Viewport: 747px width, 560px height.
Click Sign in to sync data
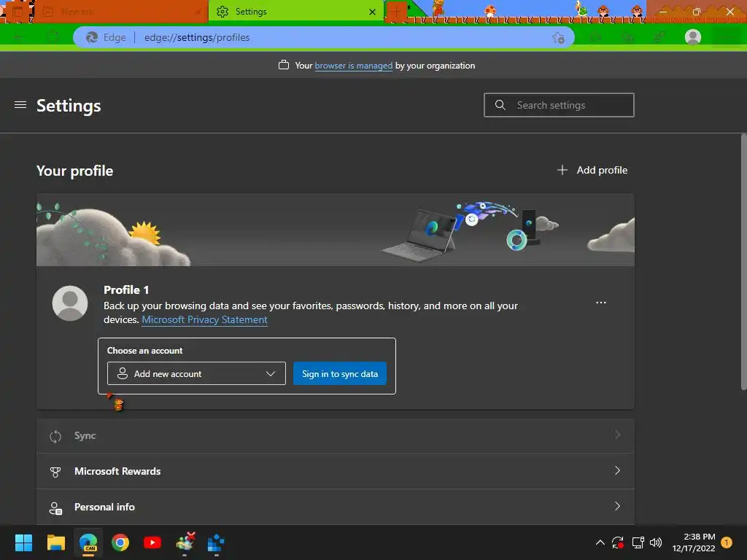340,374
